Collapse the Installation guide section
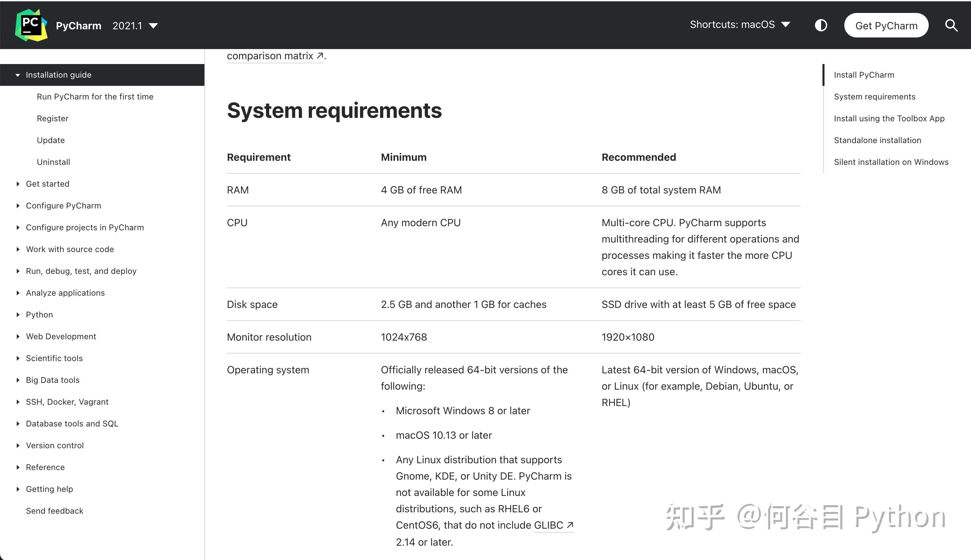 click(x=18, y=75)
